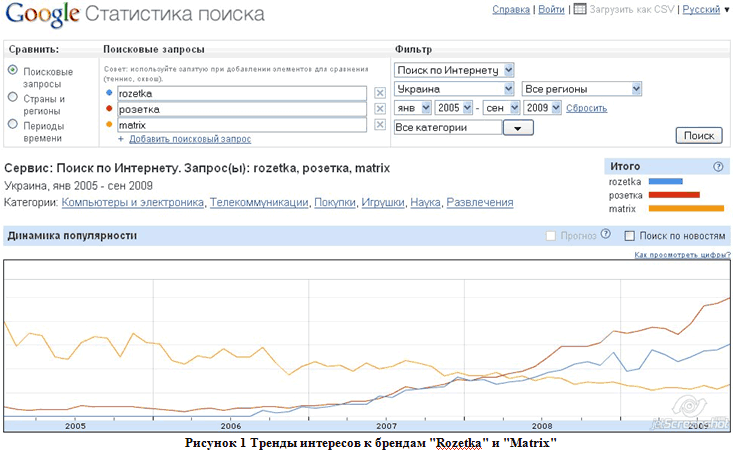Remove the розетка query with its X icon
The height and width of the screenshot is (453, 737).
pyautogui.click(x=380, y=109)
